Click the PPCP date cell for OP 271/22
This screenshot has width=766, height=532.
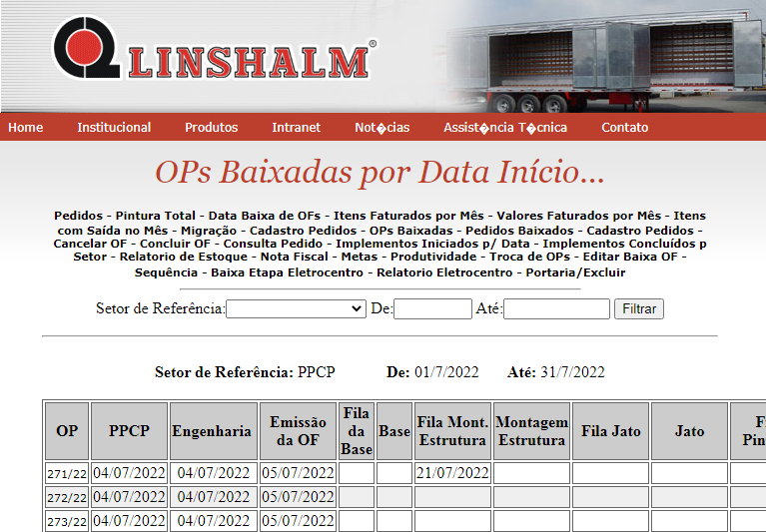(x=129, y=473)
